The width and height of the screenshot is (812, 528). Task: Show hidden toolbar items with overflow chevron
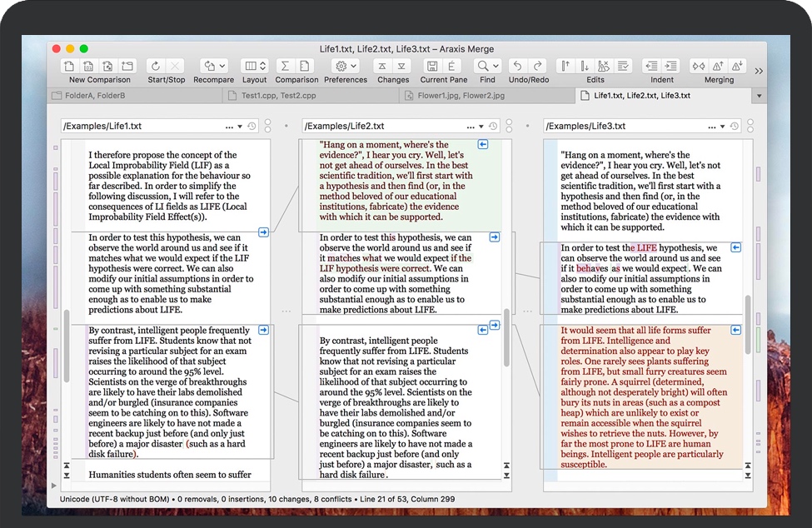click(759, 72)
